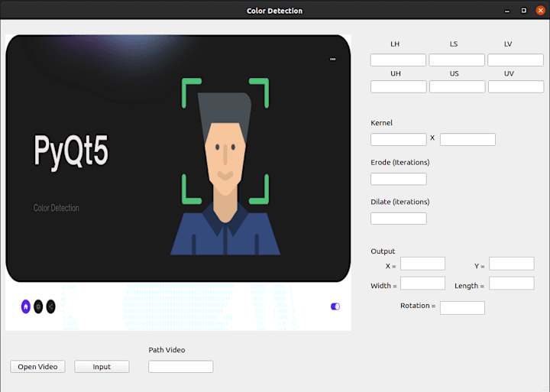The image size is (550, 392).
Task: Click the "Erode (Iterations)" label
Action: click(400, 163)
